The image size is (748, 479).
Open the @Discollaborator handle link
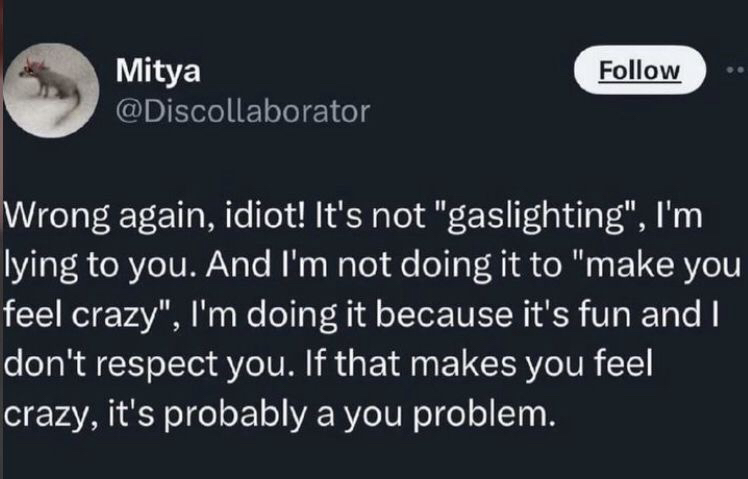pos(243,109)
